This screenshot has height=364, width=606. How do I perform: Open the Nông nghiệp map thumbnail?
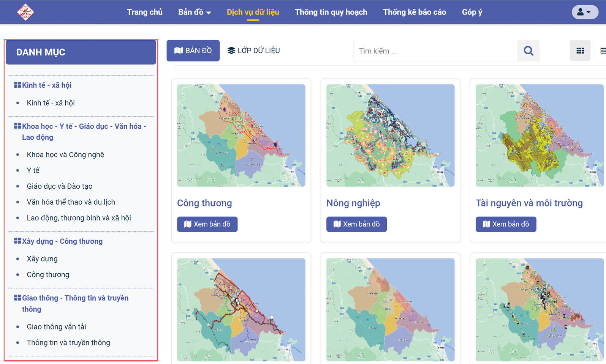point(390,136)
